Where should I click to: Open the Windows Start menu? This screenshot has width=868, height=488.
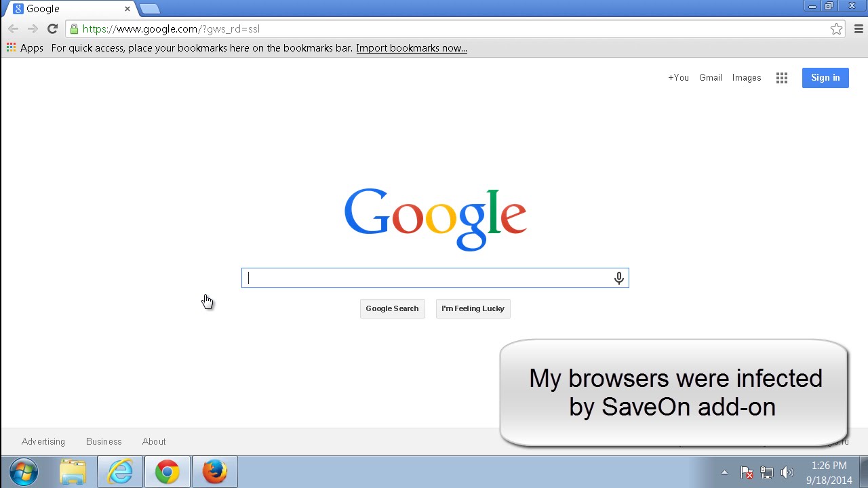tap(24, 472)
